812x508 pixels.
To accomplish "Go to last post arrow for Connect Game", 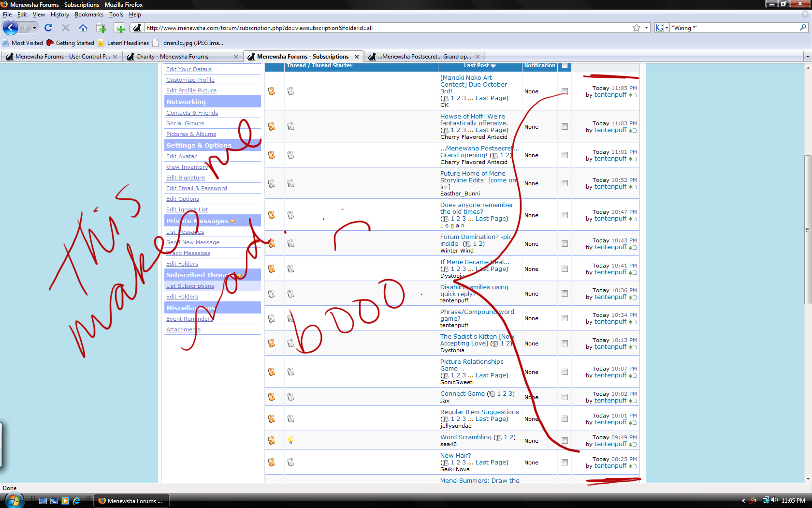I will [x=633, y=401].
